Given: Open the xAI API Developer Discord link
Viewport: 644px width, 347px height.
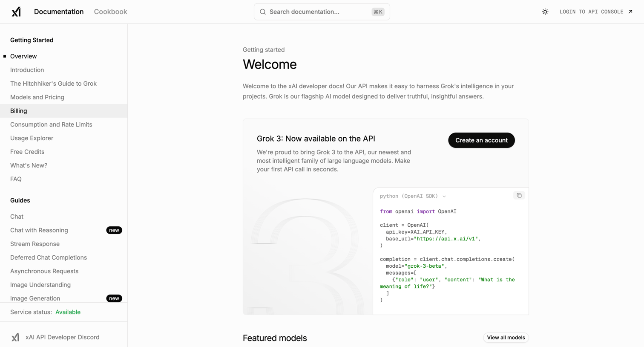Looking at the screenshot, I should coord(62,337).
